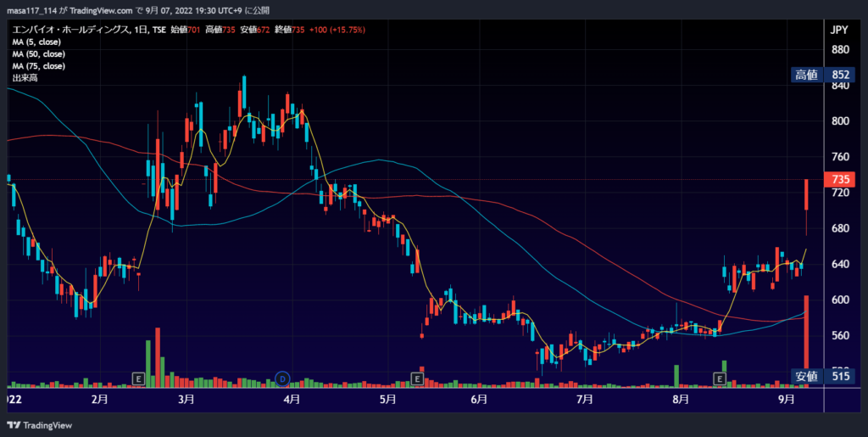Click the 800 price axis value
Viewport: 868px width, 437px height.
pyautogui.click(x=840, y=120)
